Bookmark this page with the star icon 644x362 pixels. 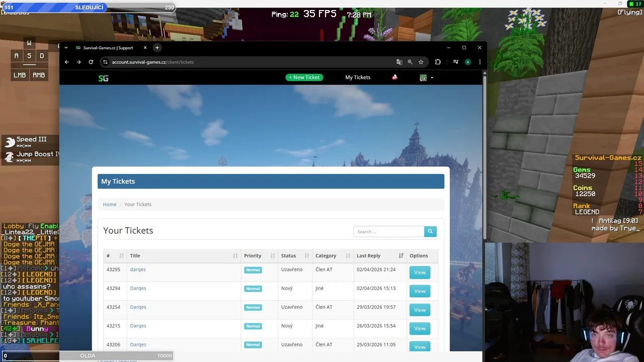(x=421, y=62)
